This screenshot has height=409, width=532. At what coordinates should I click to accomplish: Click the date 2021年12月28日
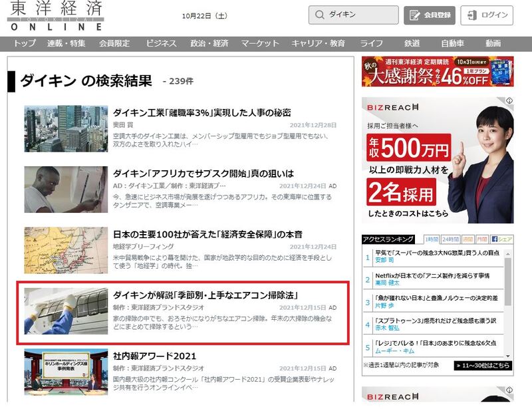click(313, 125)
